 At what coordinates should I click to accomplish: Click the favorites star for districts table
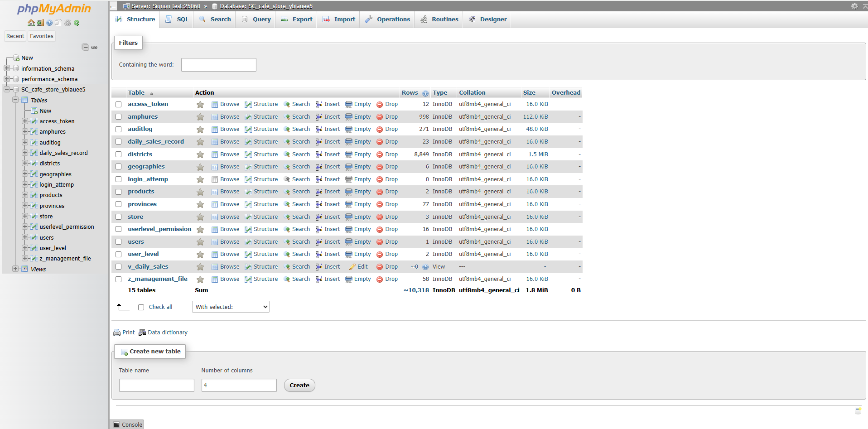point(200,154)
